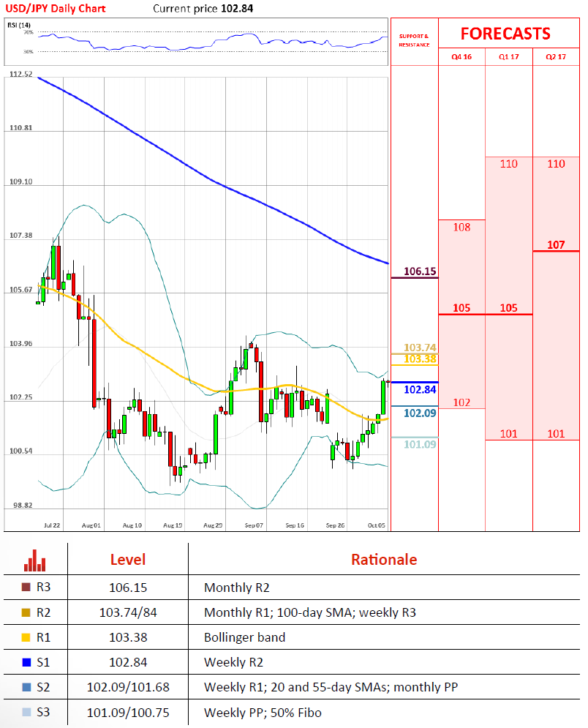
Task: Click the RSI (14) indicator label
Action: 19,25
